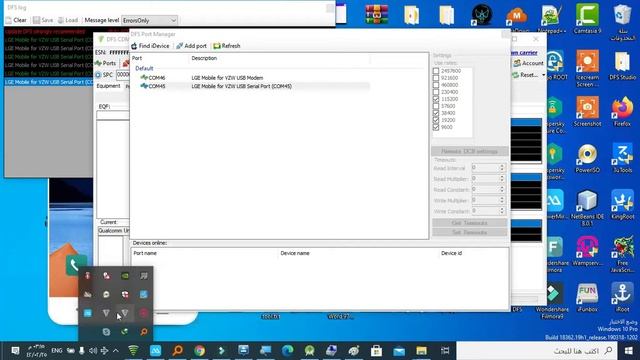
Task: Open the PowerISO desktop icon
Action: tap(587, 158)
